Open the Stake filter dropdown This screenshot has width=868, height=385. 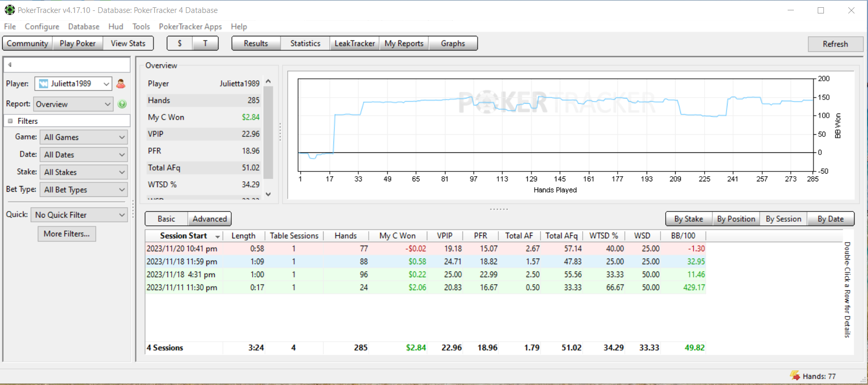84,172
